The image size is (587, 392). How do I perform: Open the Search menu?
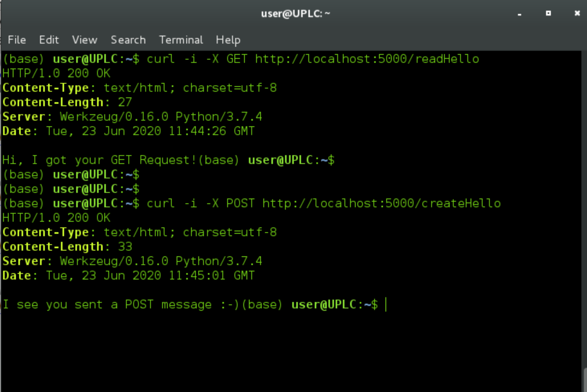click(128, 40)
